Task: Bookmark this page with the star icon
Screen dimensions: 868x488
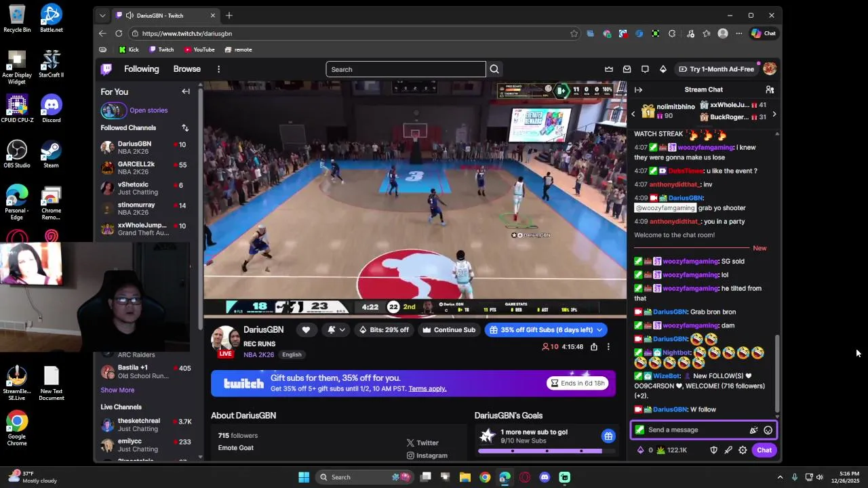Action: 574,33
